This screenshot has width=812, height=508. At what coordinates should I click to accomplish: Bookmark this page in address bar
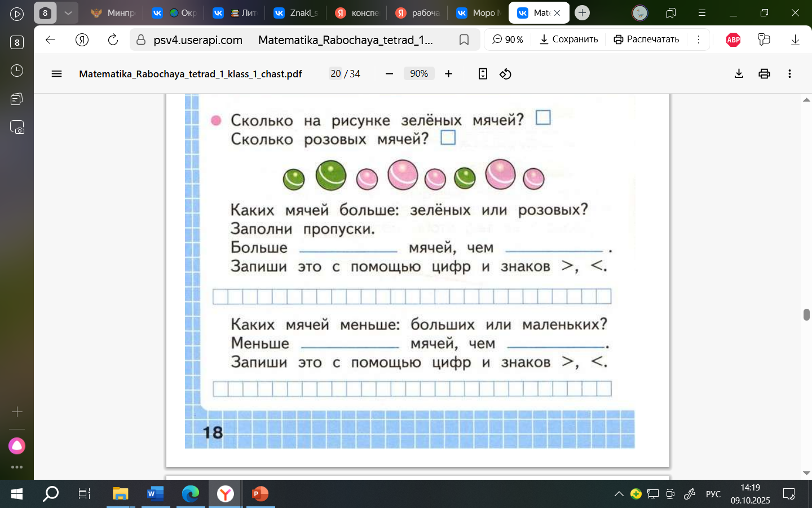tap(464, 40)
